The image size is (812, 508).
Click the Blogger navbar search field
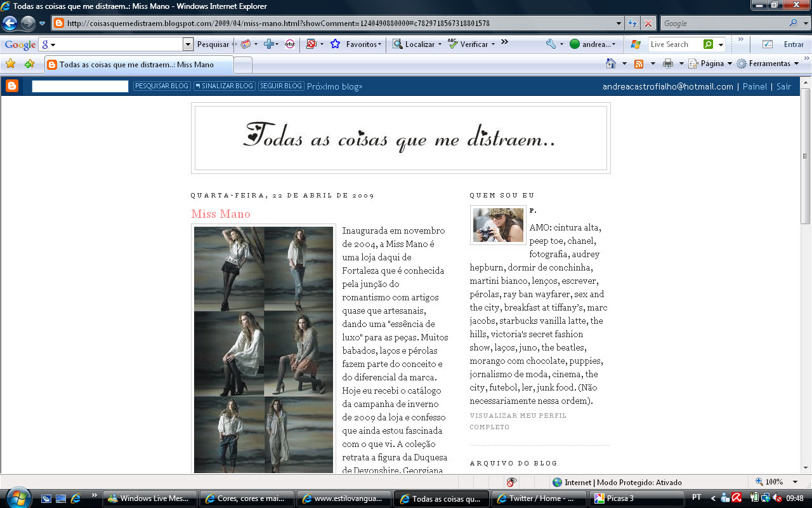(x=80, y=86)
